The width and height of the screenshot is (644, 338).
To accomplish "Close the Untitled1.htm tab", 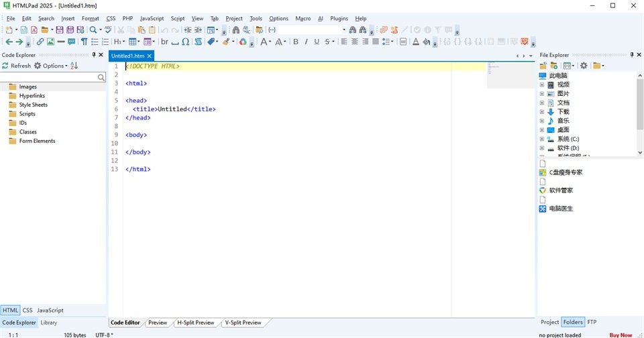I will coord(150,56).
